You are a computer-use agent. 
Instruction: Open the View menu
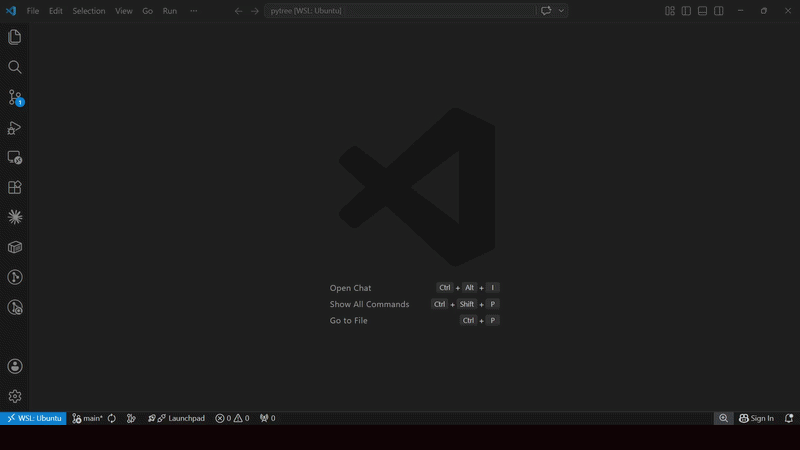click(x=123, y=11)
